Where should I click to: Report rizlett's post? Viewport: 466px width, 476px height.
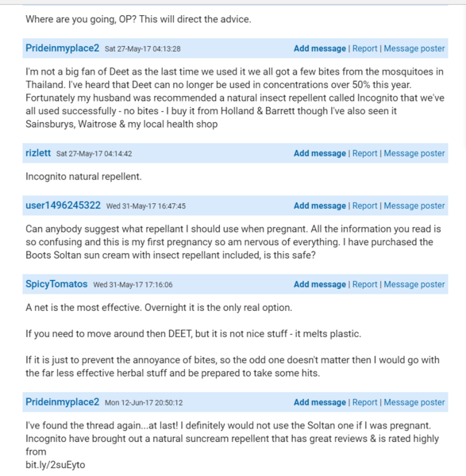[364, 153]
